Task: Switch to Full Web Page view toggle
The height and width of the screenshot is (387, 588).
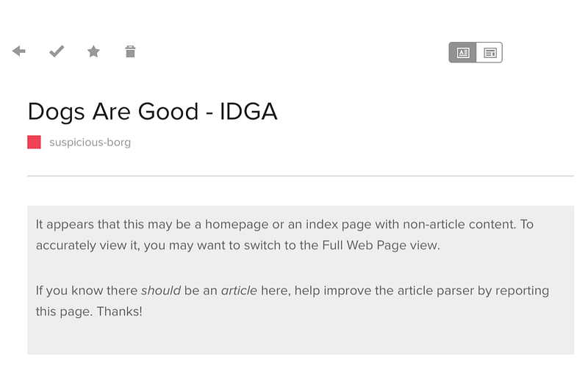Action: pos(490,52)
